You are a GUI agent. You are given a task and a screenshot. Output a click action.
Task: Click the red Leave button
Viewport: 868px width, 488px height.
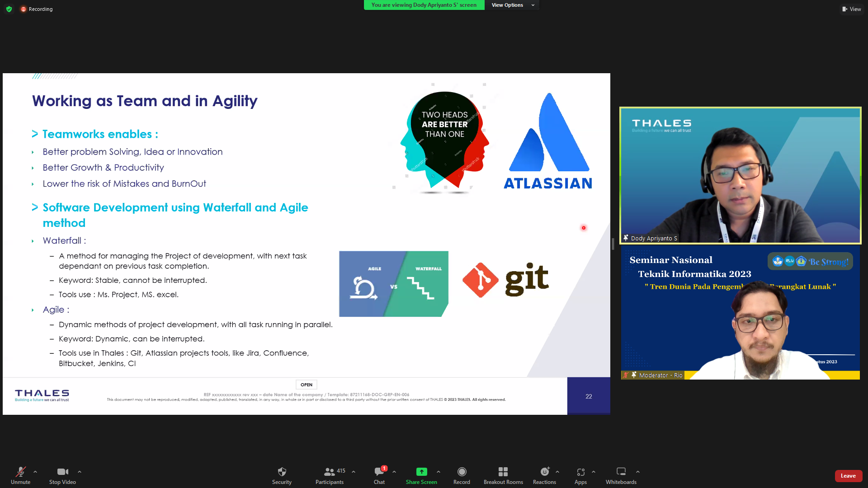tap(848, 476)
